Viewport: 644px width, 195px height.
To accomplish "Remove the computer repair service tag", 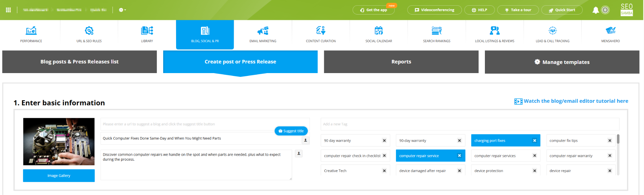I will [459, 156].
